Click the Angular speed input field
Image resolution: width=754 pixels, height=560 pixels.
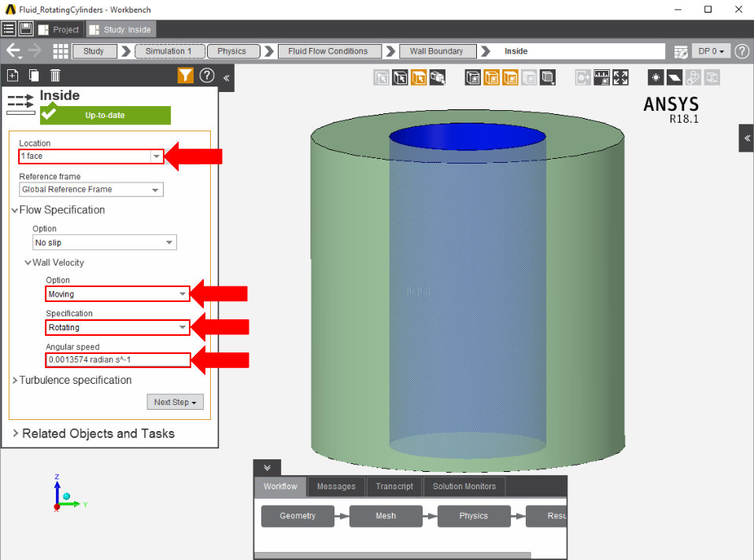point(118,359)
